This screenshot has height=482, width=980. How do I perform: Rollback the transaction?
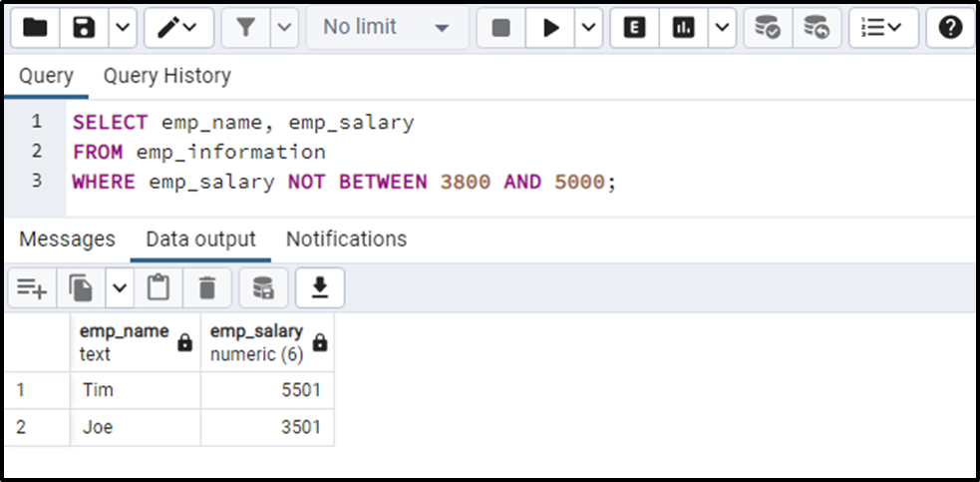click(x=817, y=28)
